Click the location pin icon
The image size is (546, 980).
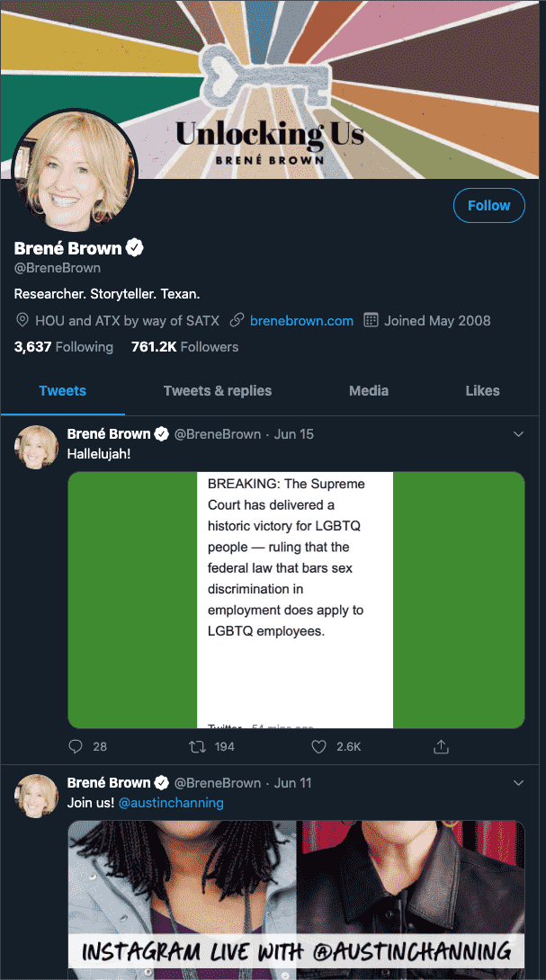[22, 320]
